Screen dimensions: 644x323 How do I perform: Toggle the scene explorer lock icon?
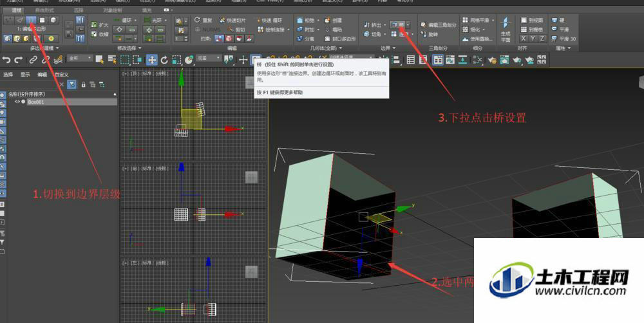(x=83, y=84)
